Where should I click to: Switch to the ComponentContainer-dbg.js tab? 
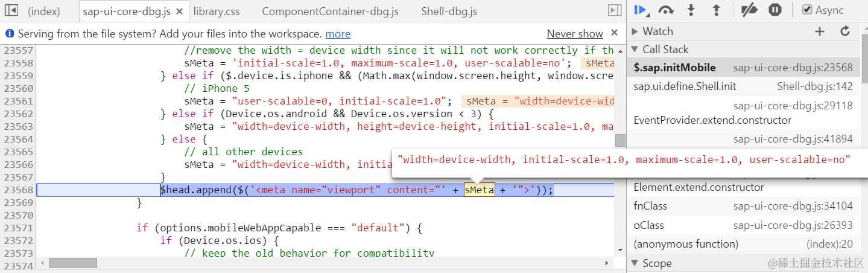click(x=330, y=11)
